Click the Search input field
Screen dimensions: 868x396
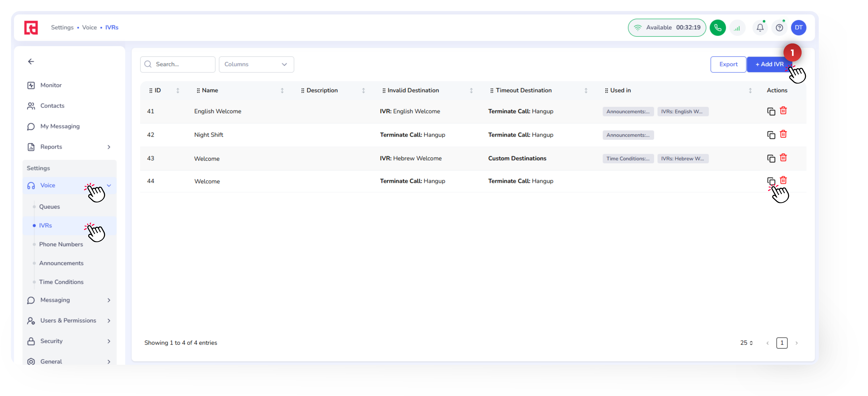(182, 64)
